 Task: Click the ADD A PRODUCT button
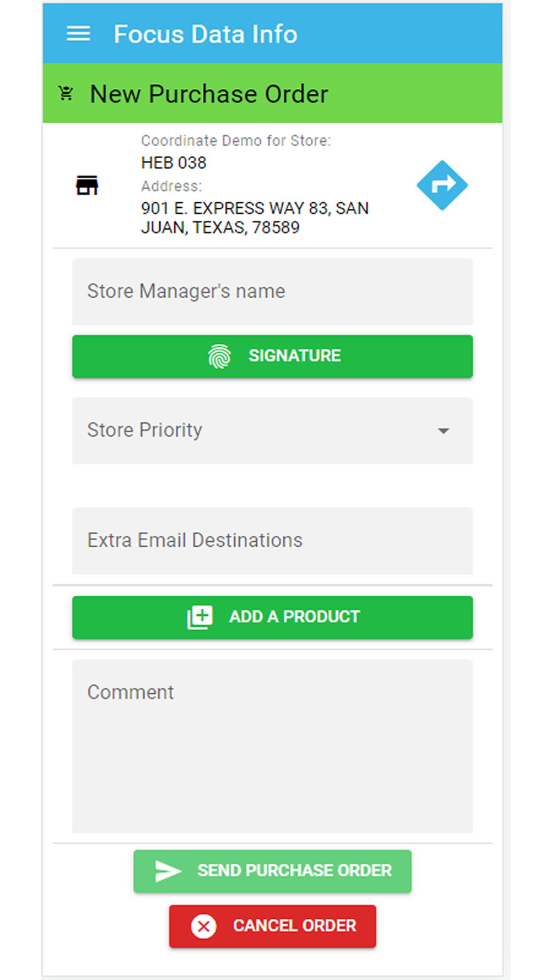(272, 617)
